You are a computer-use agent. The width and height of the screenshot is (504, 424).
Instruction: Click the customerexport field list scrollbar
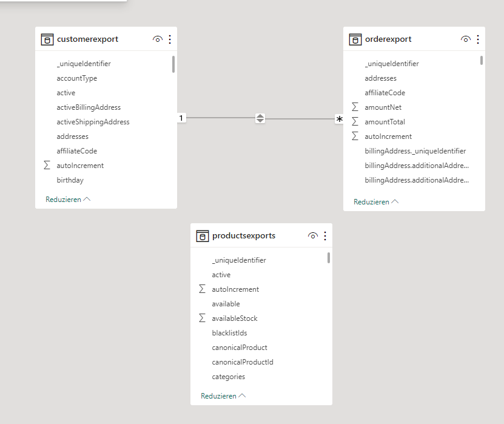pos(173,64)
